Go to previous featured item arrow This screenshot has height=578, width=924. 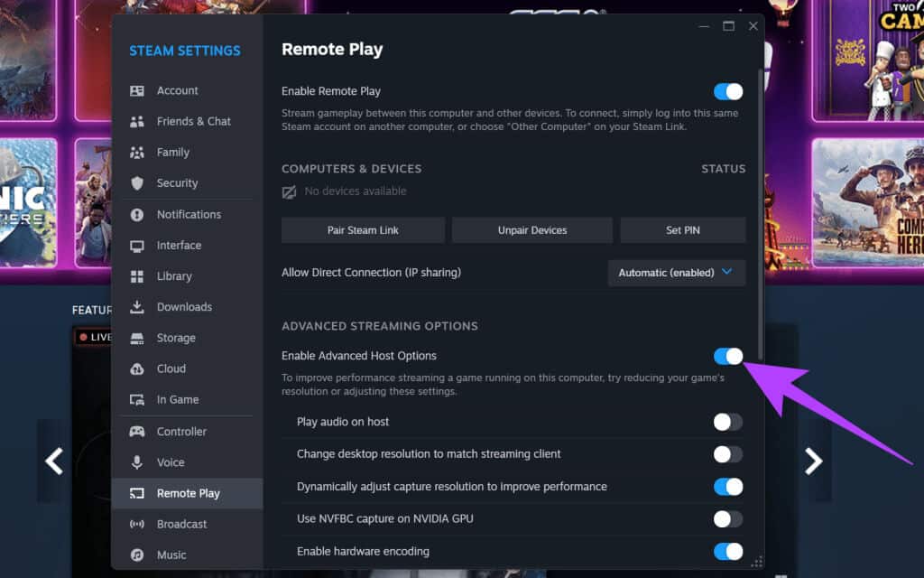click(54, 461)
